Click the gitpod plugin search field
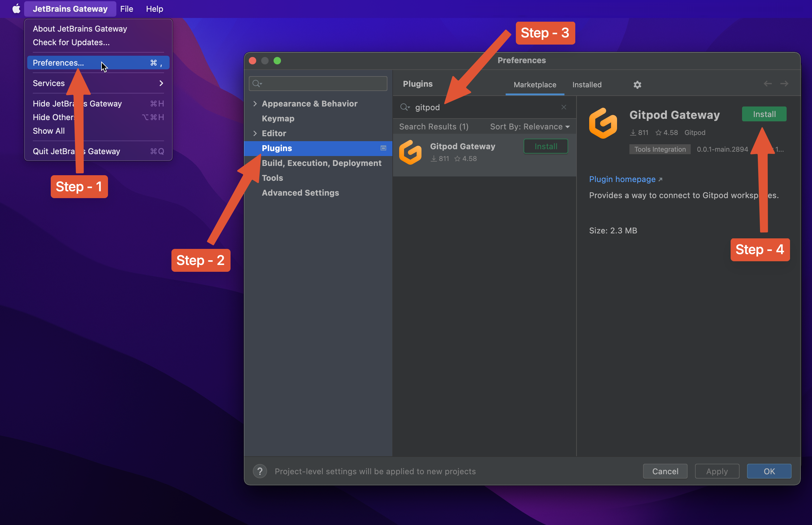The image size is (812, 525). 484,107
